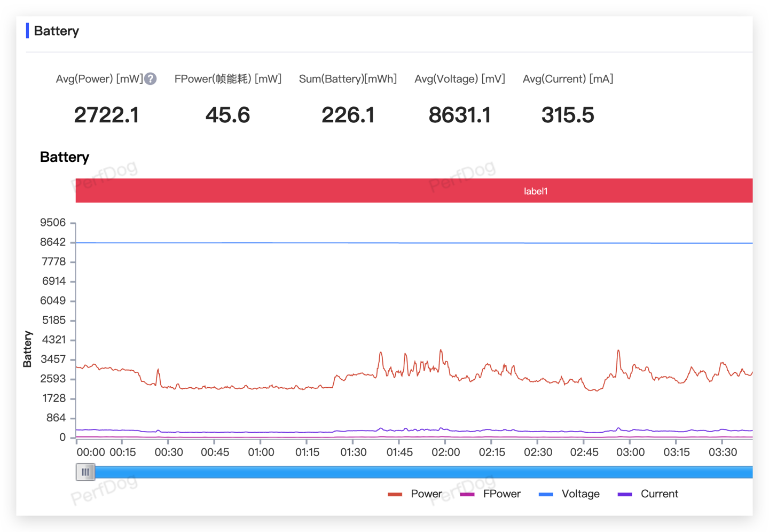Click the Avg(Voltage) value 8631.1
769x532 pixels.
tap(460, 115)
